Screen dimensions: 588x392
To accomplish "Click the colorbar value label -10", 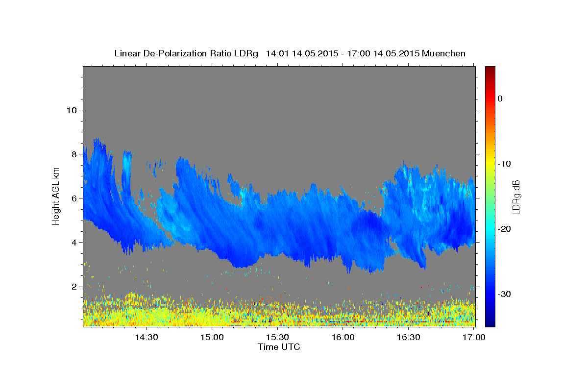I will pos(505,164).
